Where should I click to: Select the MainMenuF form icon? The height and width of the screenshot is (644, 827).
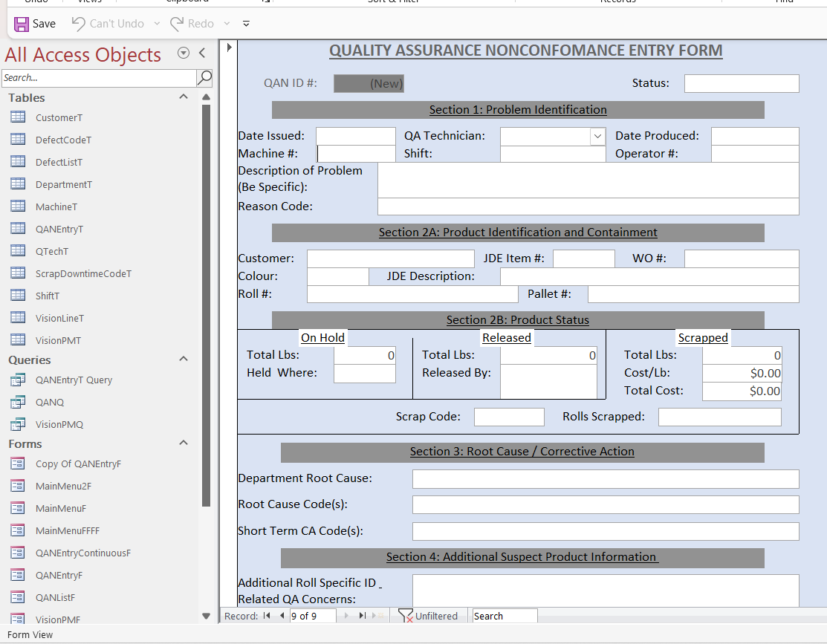[18, 507]
